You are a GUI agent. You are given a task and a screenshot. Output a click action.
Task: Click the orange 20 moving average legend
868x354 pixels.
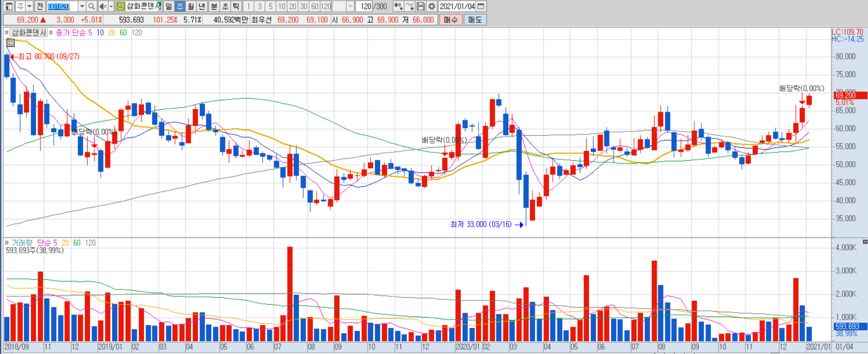[x=111, y=33]
